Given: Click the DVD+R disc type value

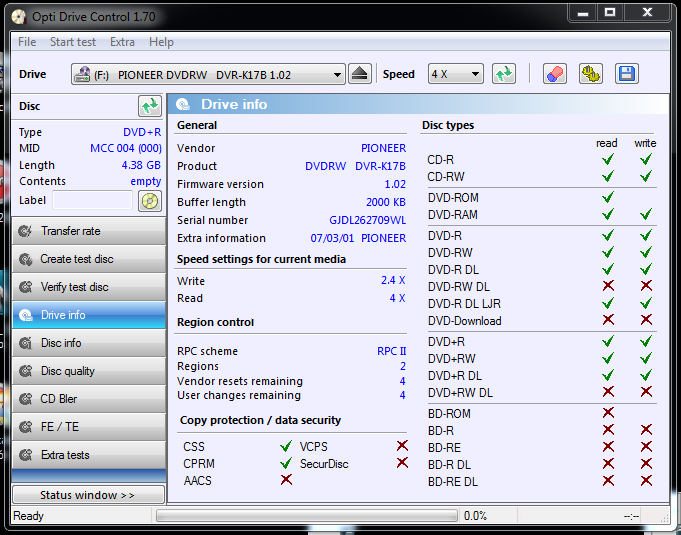Looking at the screenshot, I should click(x=142, y=132).
